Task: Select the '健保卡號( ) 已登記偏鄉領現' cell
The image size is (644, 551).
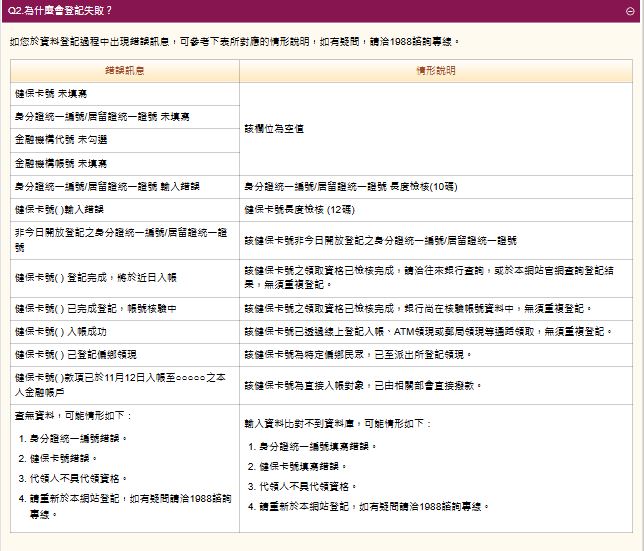Action: [125, 355]
